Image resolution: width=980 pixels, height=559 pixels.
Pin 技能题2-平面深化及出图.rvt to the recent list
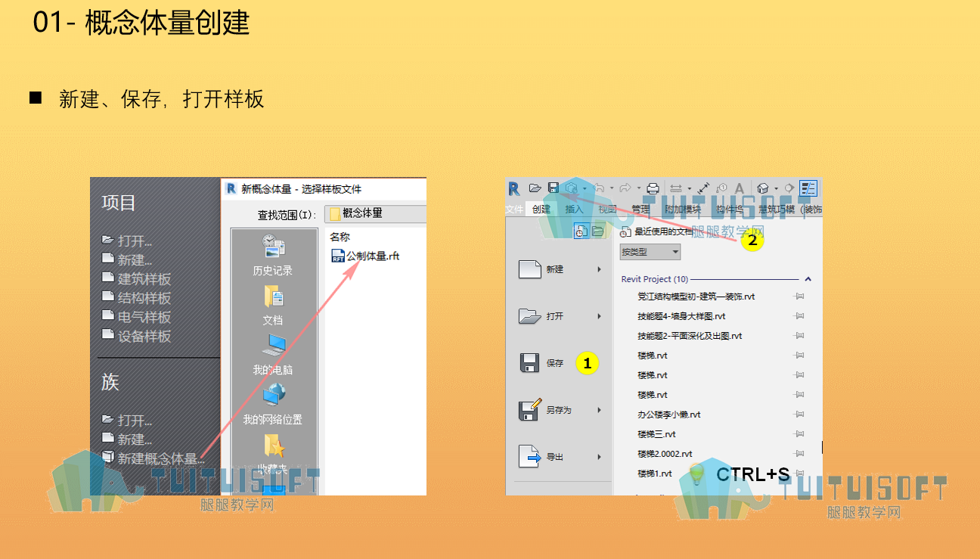(x=799, y=336)
